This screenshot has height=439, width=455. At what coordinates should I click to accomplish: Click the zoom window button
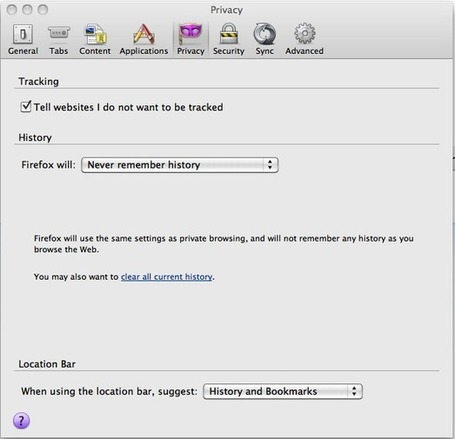pos(43,10)
